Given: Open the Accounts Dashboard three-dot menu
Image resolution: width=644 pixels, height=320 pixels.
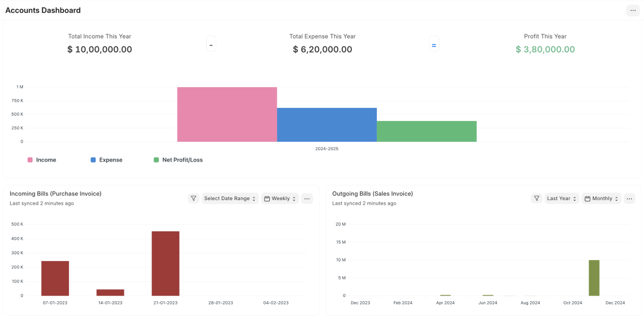Looking at the screenshot, I should click(633, 10).
